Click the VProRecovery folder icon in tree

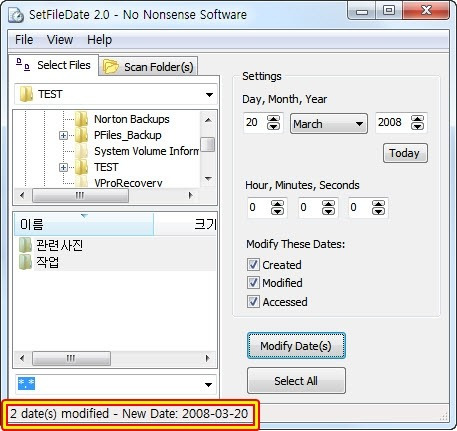click(82, 181)
